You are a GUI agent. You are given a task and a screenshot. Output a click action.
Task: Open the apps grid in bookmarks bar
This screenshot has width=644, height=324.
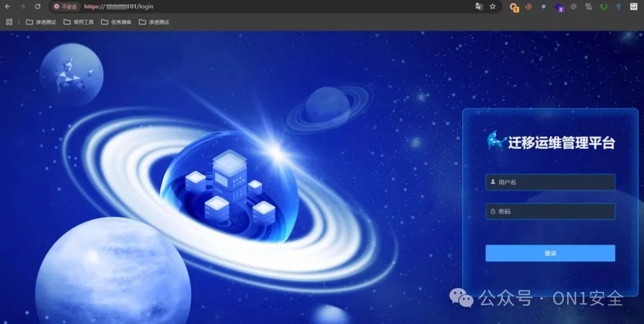(9, 22)
